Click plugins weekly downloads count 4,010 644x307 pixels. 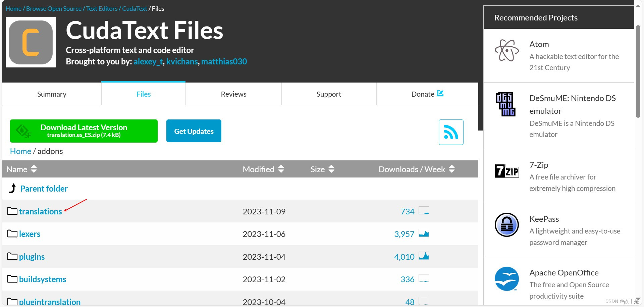coord(404,257)
